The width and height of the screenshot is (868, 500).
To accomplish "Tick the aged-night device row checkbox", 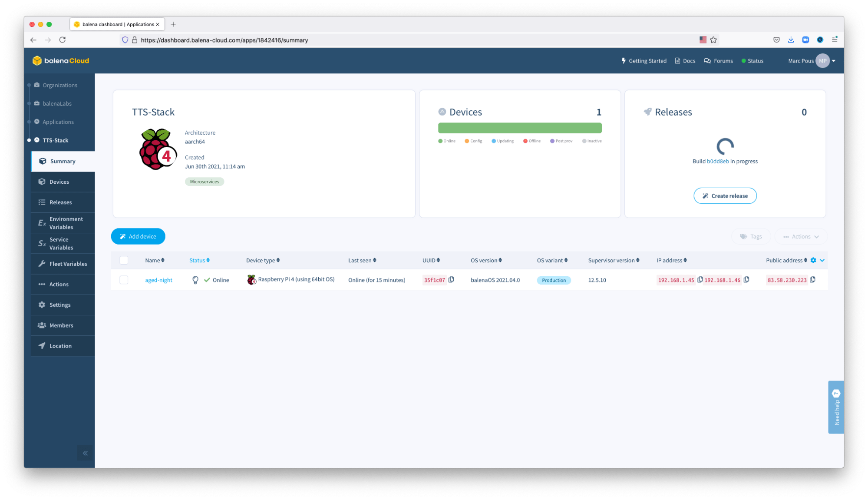I will 124,280.
